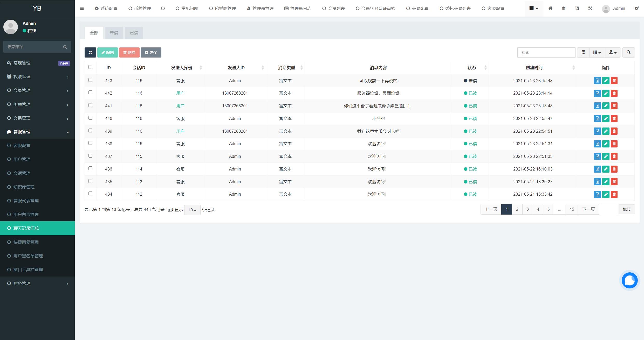Screen dimensions: 644x340
Task: Go to page 45 in pagination
Action: 572,209
